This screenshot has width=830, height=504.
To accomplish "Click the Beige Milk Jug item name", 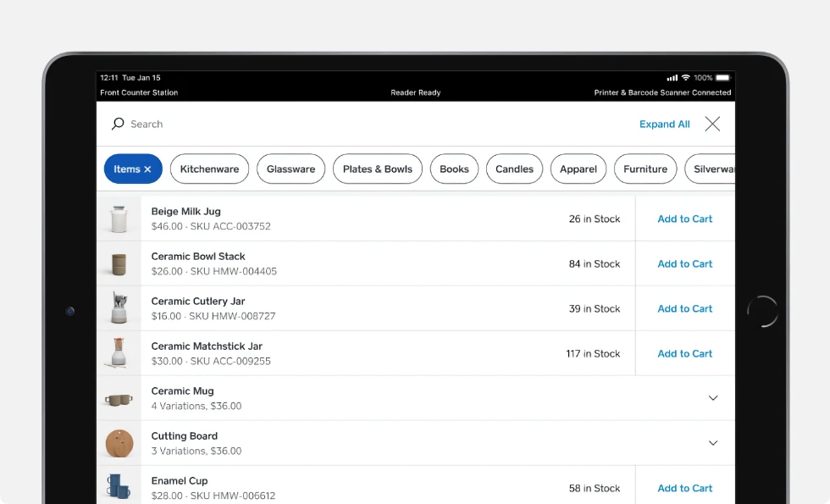I will (x=185, y=211).
